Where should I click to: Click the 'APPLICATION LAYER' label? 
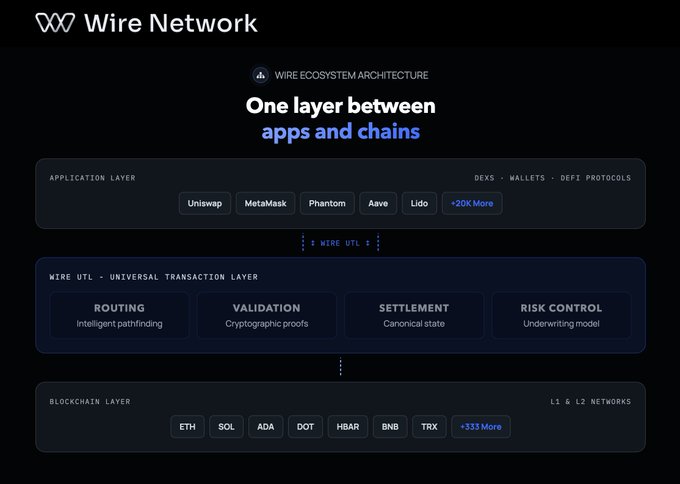point(92,178)
